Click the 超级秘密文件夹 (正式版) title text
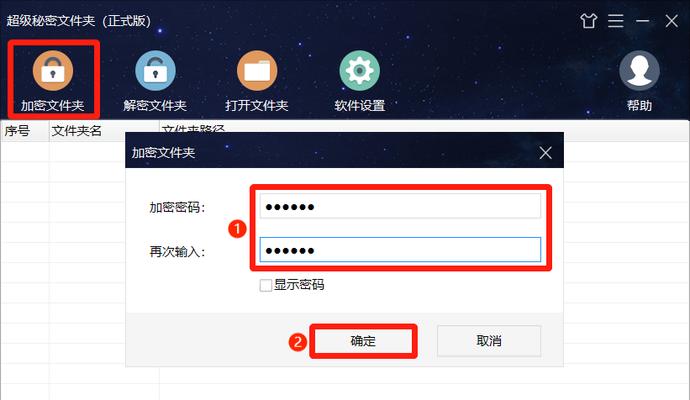Viewport: 690px width, 400px height. [79, 21]
